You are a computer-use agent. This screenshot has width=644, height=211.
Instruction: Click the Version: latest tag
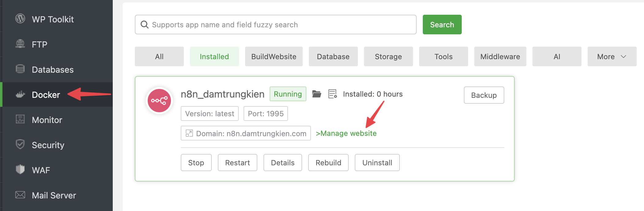click(210, 113)
